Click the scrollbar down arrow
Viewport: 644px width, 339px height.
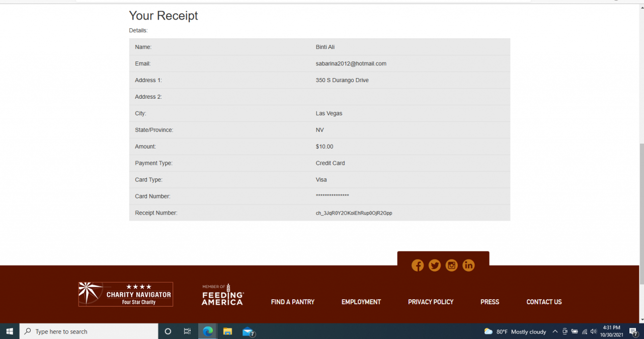[x=641, y=319]
